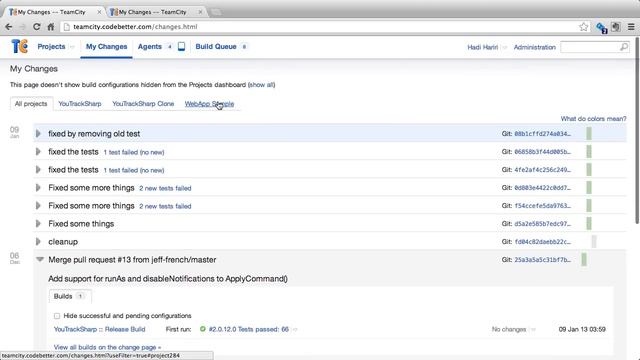This screenshot has width=640, height=360.
Task: Switch to the YouTrackSharp project tab
Action: coord(80,104)
